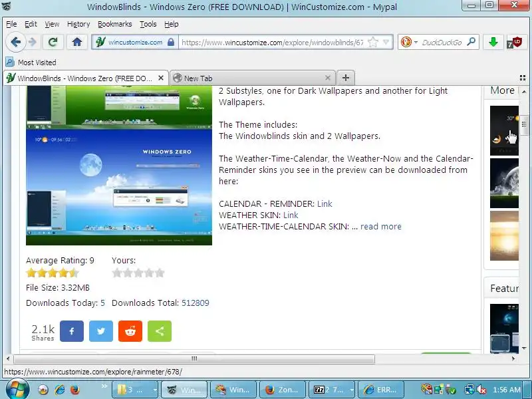
Task: Click the horizontal scrollbar right arrow
Action: [x=513, y=358]
